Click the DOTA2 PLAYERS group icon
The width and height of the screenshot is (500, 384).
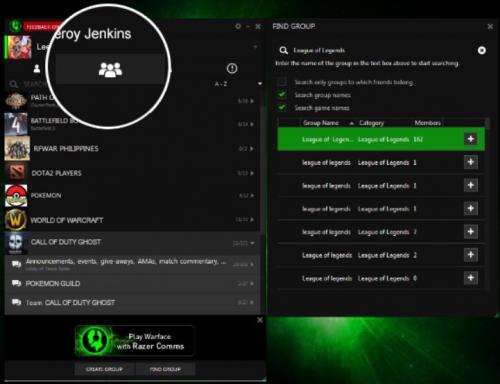click(16, 172)
